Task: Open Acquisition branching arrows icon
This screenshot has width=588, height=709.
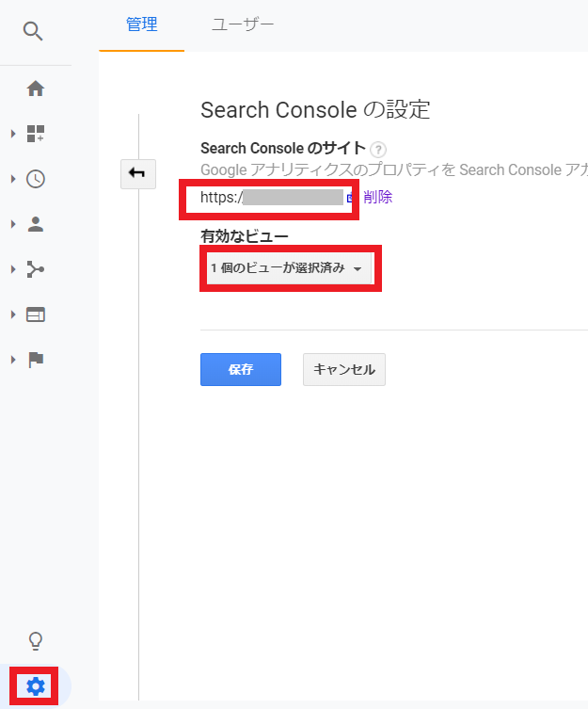Action: pyautogui.click(x=35, y=269)
